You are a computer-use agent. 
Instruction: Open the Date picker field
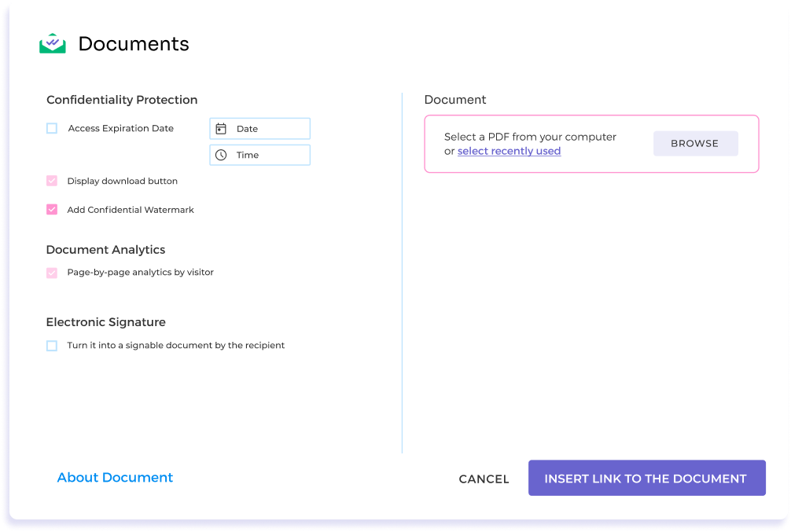[267, 129]
